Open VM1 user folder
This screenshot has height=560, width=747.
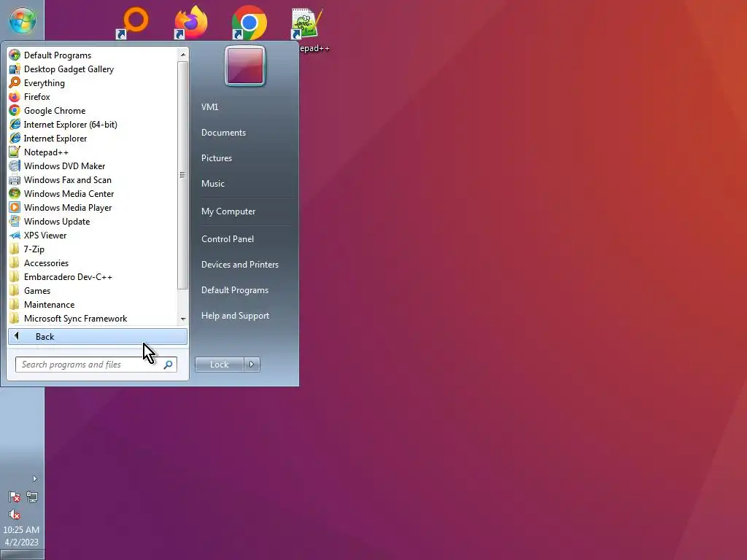point(209,107)
